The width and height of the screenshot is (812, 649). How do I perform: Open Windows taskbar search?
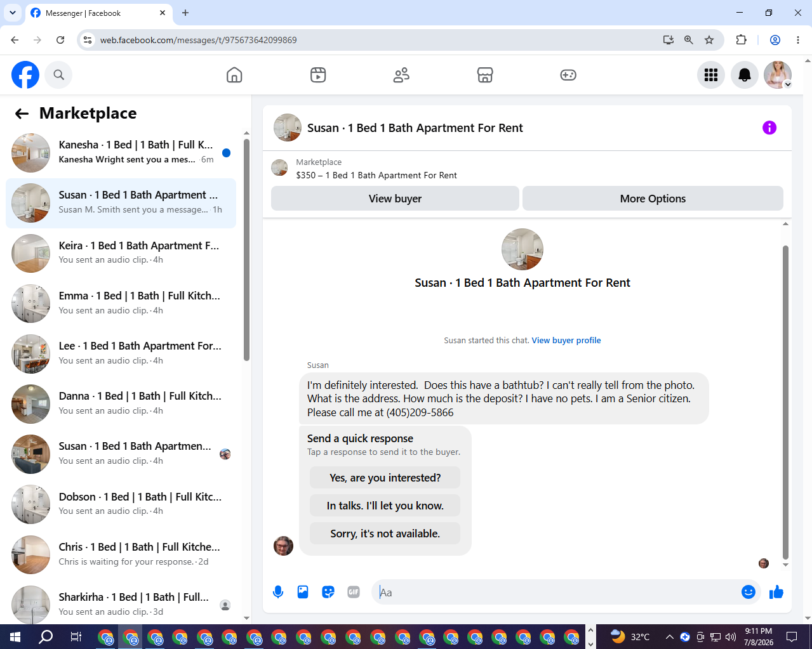(46, 636)
